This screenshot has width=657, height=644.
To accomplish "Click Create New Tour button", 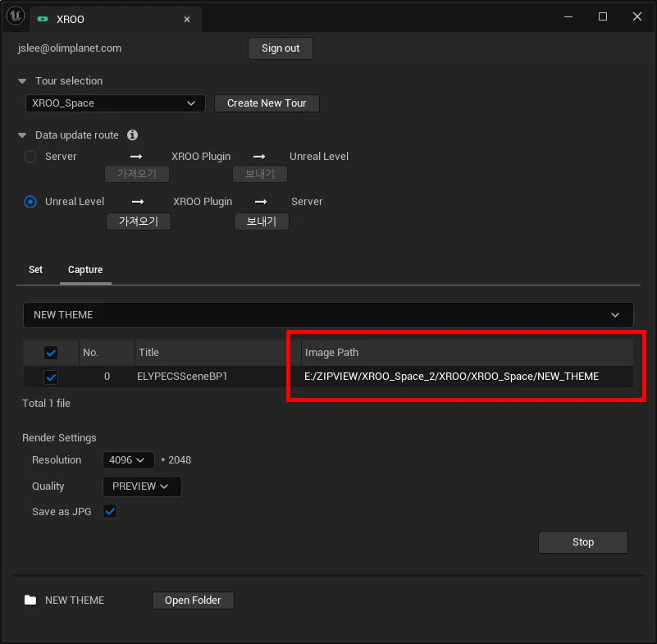I will click(267, 103).
